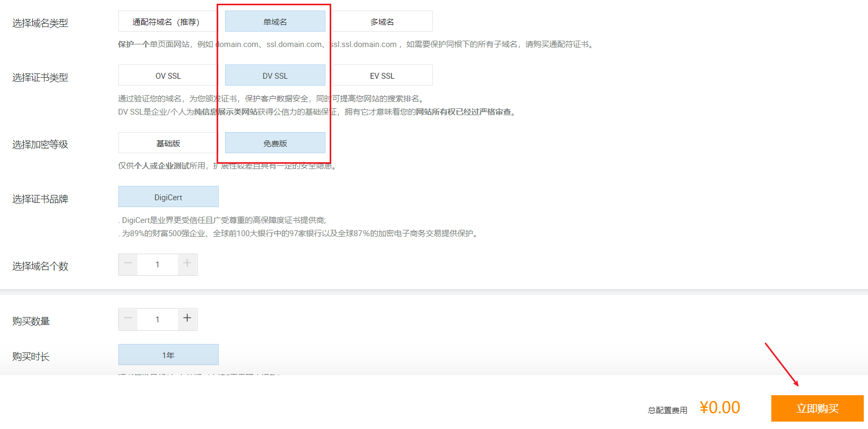The image size is (868, 429).
Task: Click the 购买数量 label
Action: [31, 321]
